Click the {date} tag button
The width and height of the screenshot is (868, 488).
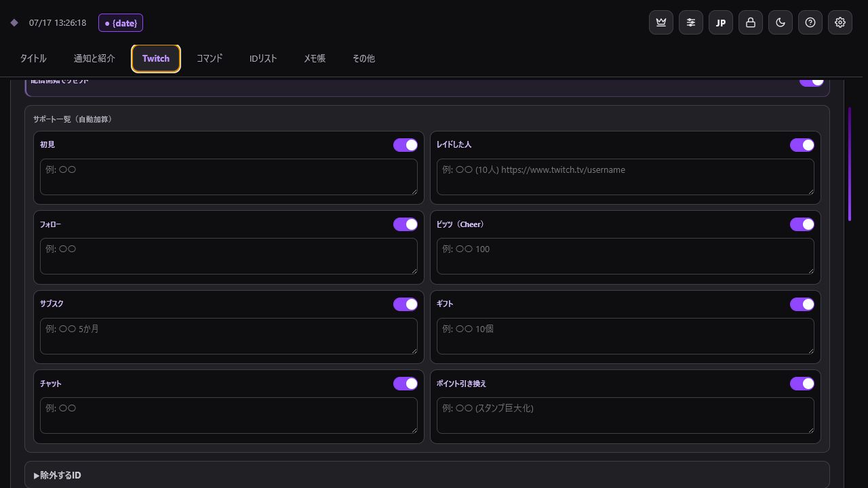[121, 23]
